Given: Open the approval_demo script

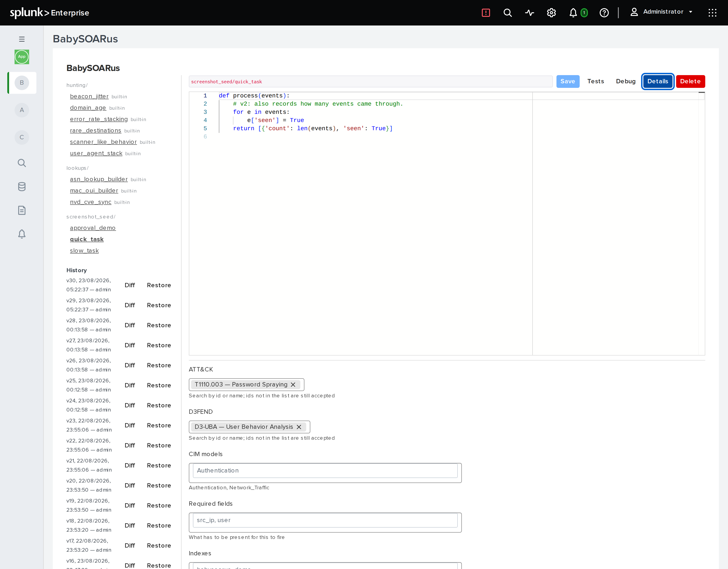Looking at the screenshot, I should (93, 228).
